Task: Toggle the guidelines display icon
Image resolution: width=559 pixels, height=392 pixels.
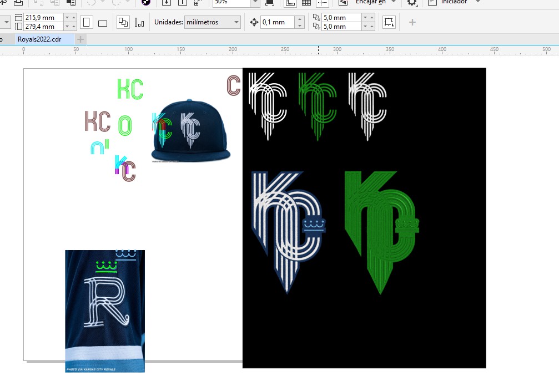Action: tap(323, 2)
